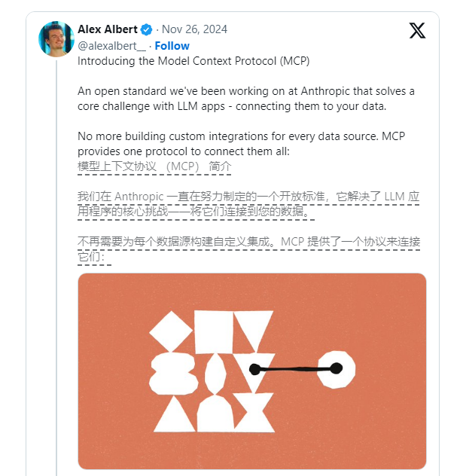The height and width of the screenshot is (476, 466).
Task: Click the "No more building custom integrations" paragraph
Action: (242, 143)
